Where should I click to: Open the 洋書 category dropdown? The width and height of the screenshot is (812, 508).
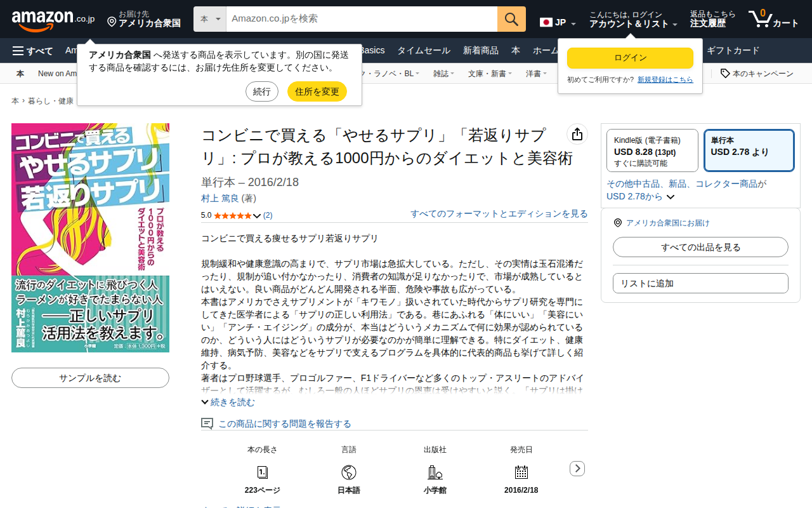537,74
